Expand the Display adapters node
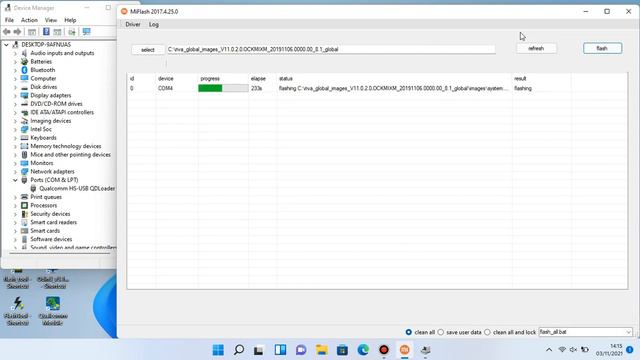This screenshot has height=360, width=640. click(15, 96)
